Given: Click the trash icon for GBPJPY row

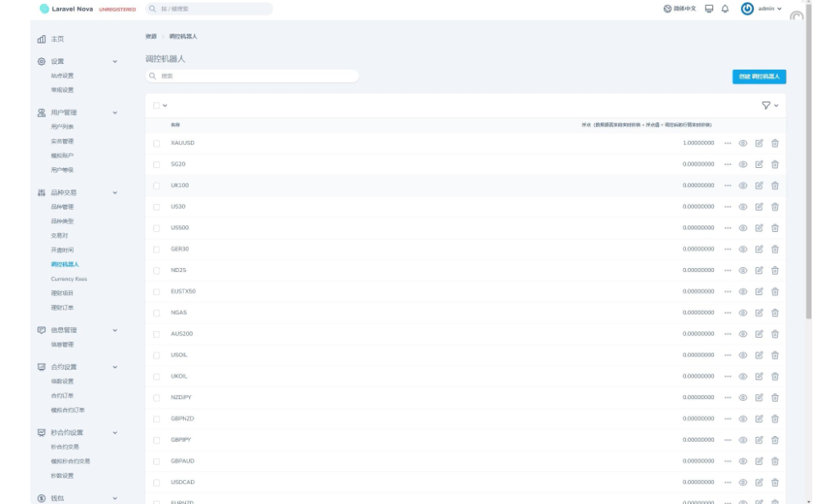Looking at the screenshot, I should tap(775, 440).
